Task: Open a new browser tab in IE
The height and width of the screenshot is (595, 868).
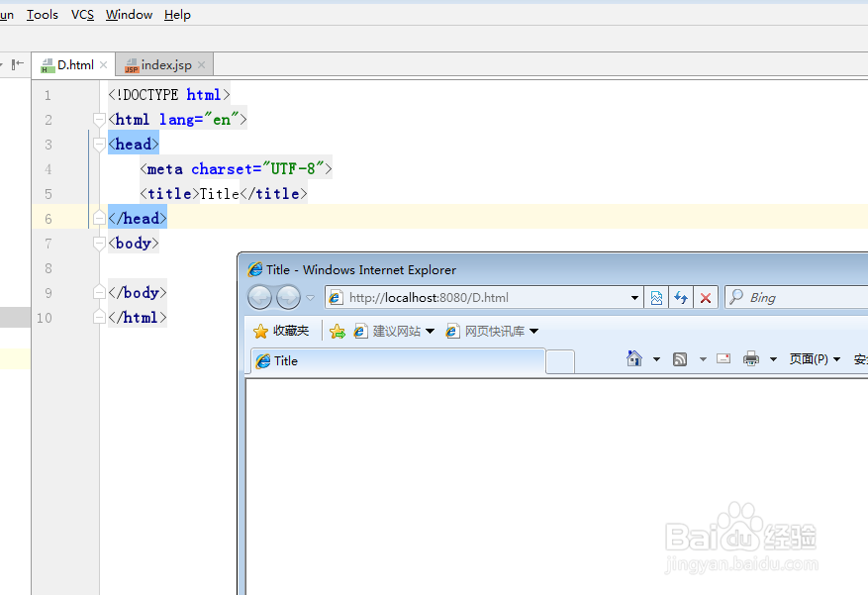Action: coord(559,362)
